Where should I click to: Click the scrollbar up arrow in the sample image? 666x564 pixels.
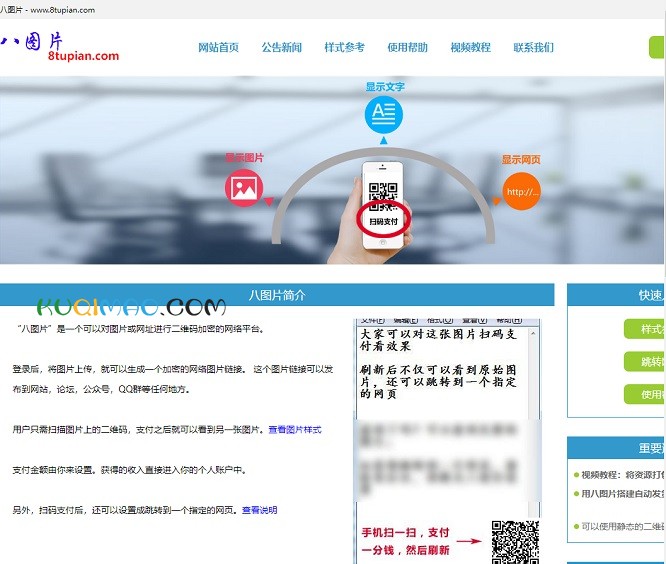533,334
